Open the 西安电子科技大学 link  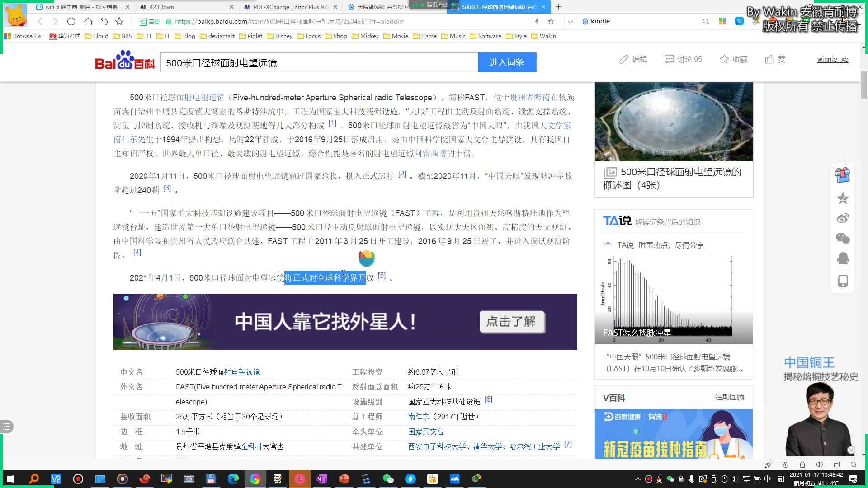point(437,446)
